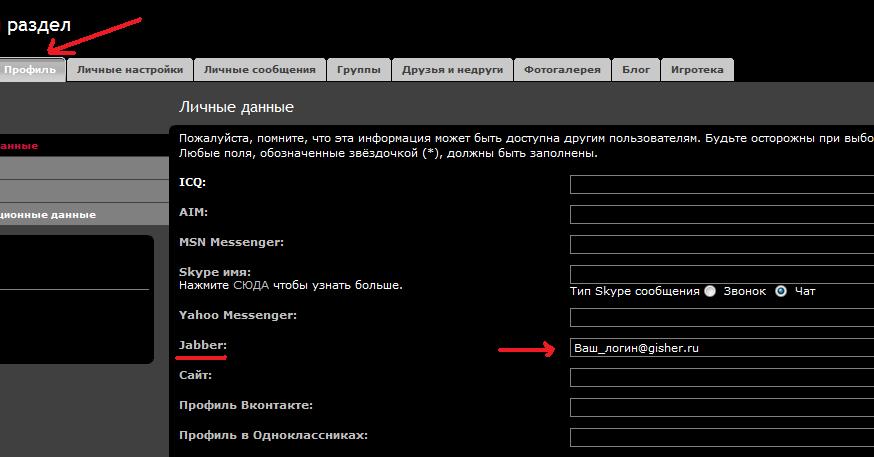This screenshot has width=874, height=457.
Task: Choose the Чат Skype message type
Action: pyautogui.click(x=781, y=291)
